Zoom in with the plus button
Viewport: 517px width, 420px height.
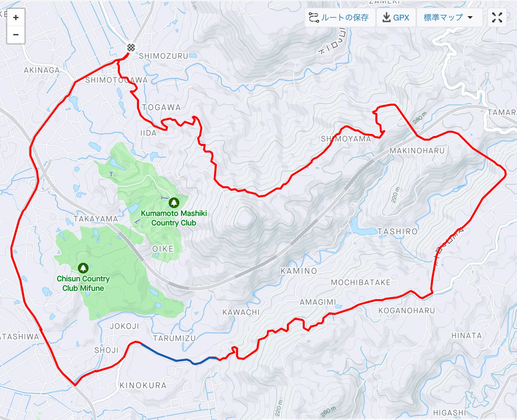tap(16, 17)
